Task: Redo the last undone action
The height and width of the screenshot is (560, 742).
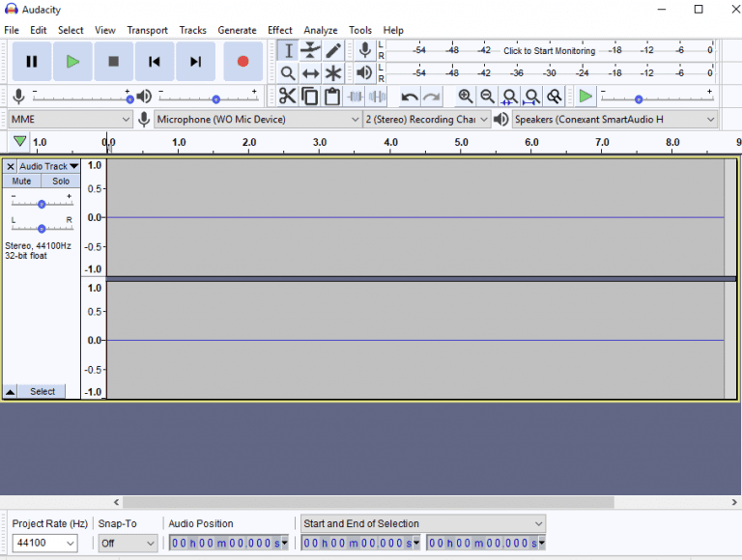Action: click(432, 97)
